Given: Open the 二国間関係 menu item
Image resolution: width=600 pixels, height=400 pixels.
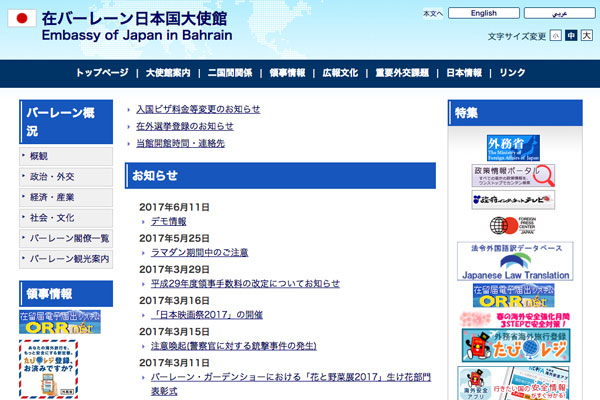Looking at the screenshot, I should [x=230, y=73].
